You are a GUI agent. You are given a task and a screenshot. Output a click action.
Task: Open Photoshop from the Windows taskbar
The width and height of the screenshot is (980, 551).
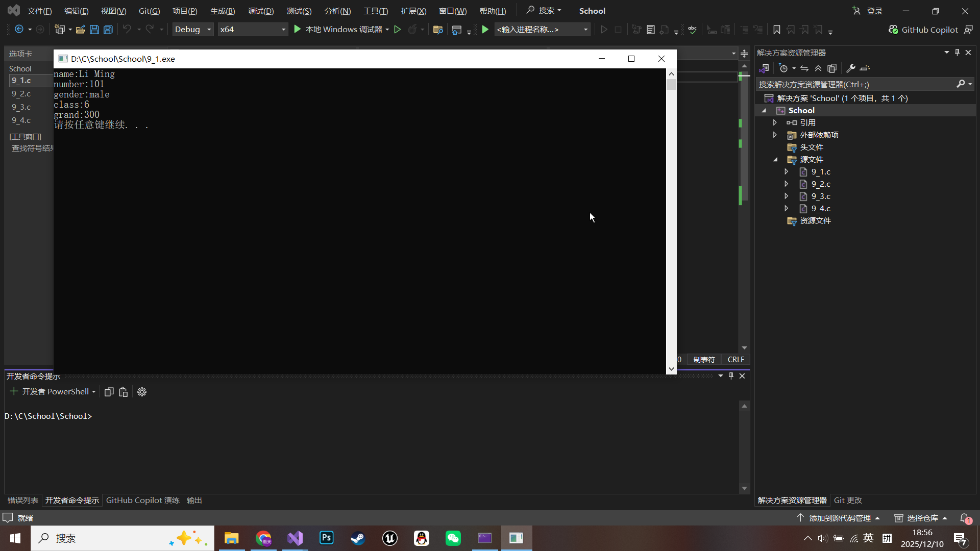(x=326, y=538)
